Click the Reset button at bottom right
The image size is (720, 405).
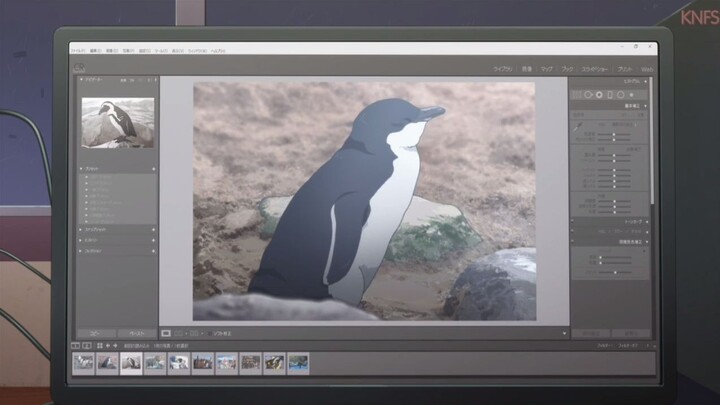631,333
